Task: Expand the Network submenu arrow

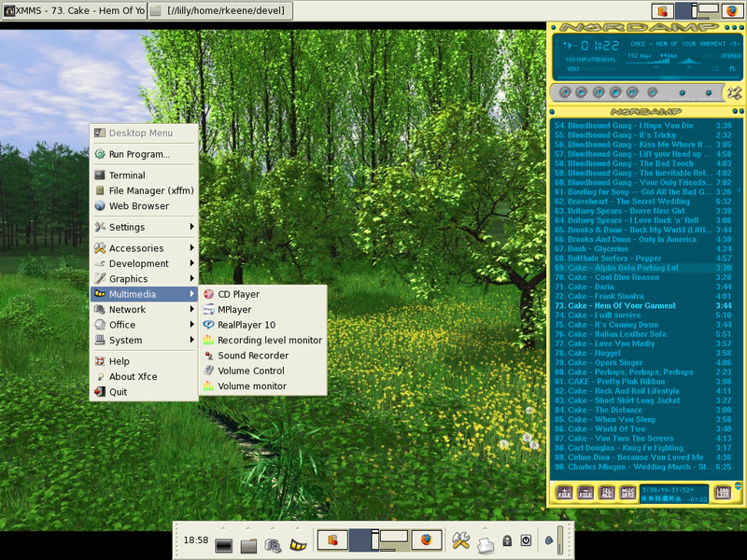Action: pyautogui.click(x=191, y=309)
